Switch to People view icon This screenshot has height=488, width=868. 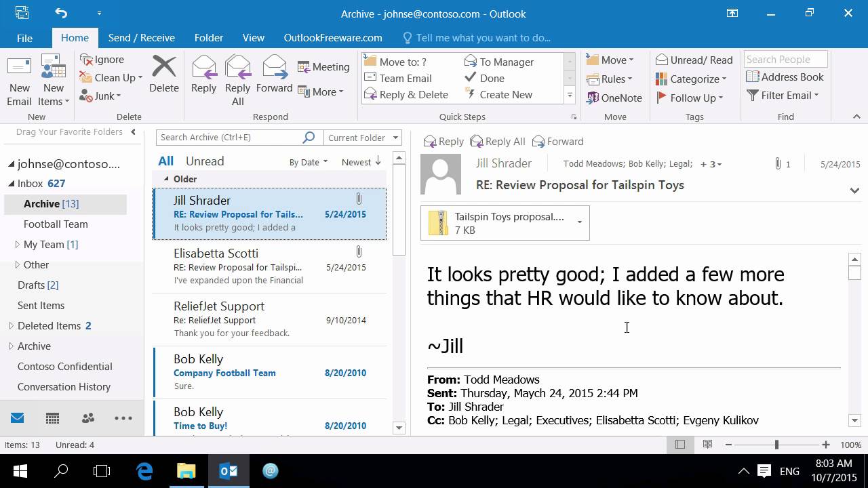(88, 418)
